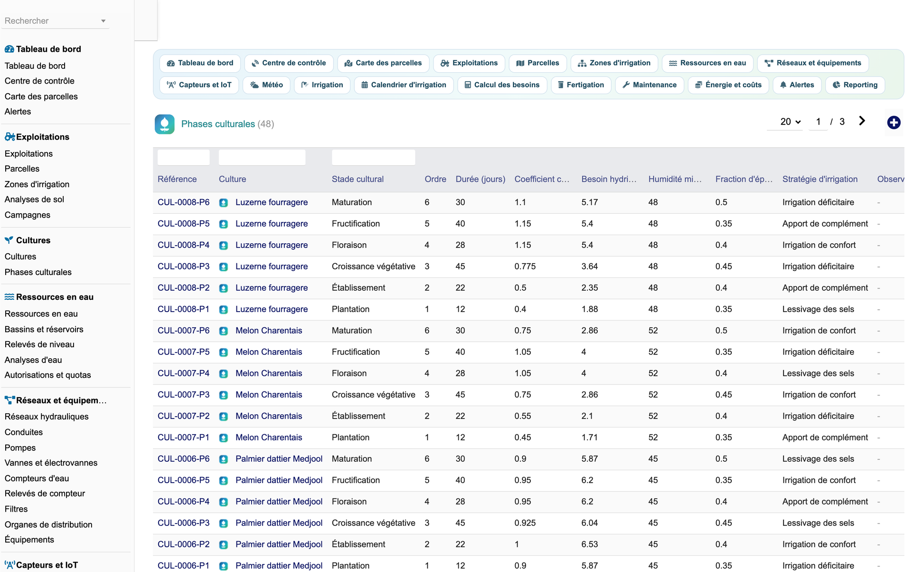This screenshot has height=572, width=924.
Task: Sort by Référence column header
Action: point(177,179)
